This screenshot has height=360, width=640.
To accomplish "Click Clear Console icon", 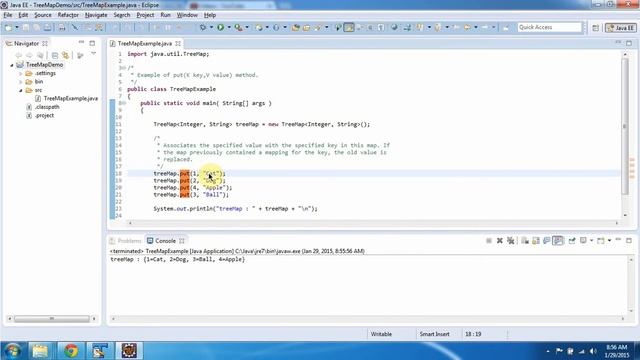I will coord(525,241).
